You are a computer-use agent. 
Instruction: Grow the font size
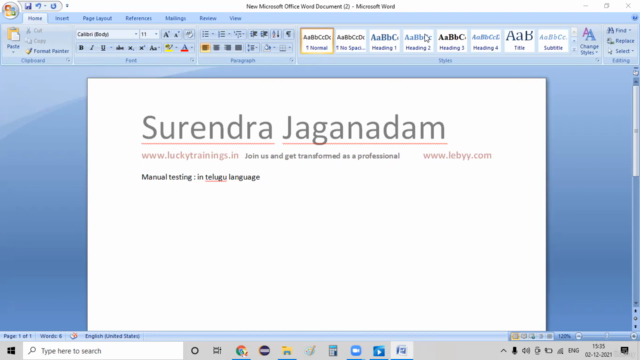(166, 34)
